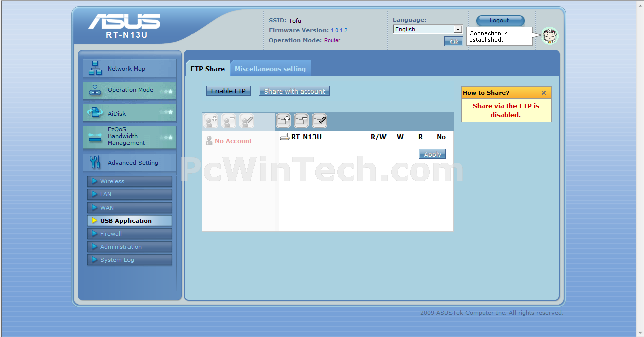
Task: Click the ASUSTek copyright text
Action: (x=492, y=313)
